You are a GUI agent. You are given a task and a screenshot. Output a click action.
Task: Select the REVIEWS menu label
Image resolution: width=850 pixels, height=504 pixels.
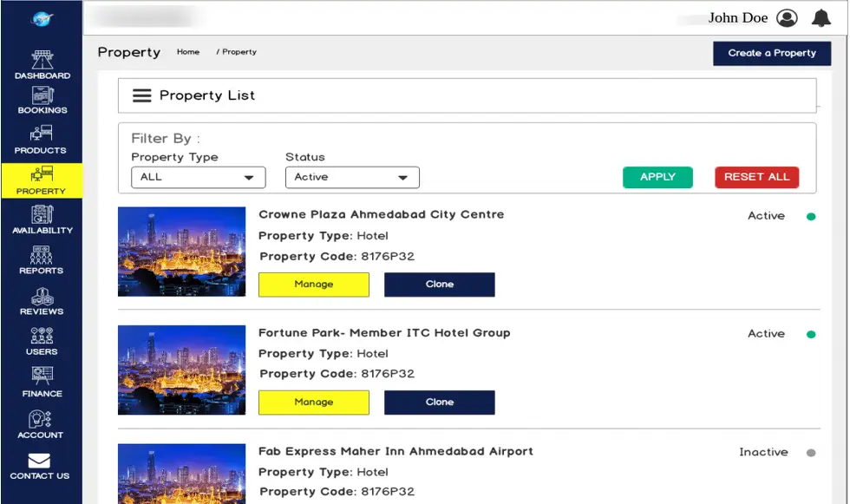(x=42, y=311)
